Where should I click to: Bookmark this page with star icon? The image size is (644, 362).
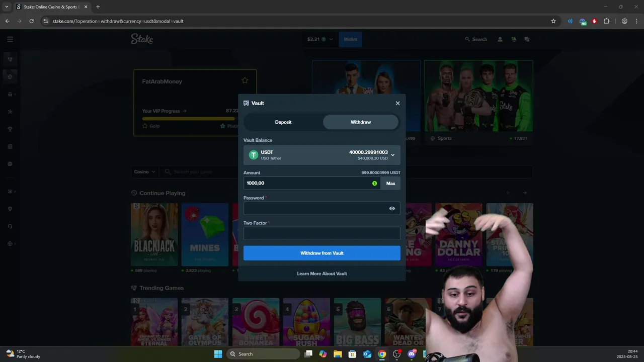553,21
